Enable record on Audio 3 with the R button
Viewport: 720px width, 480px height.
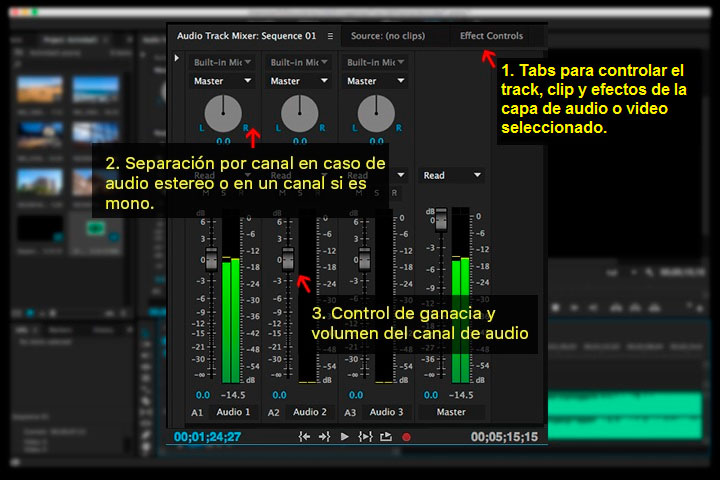tap(394, 193)
